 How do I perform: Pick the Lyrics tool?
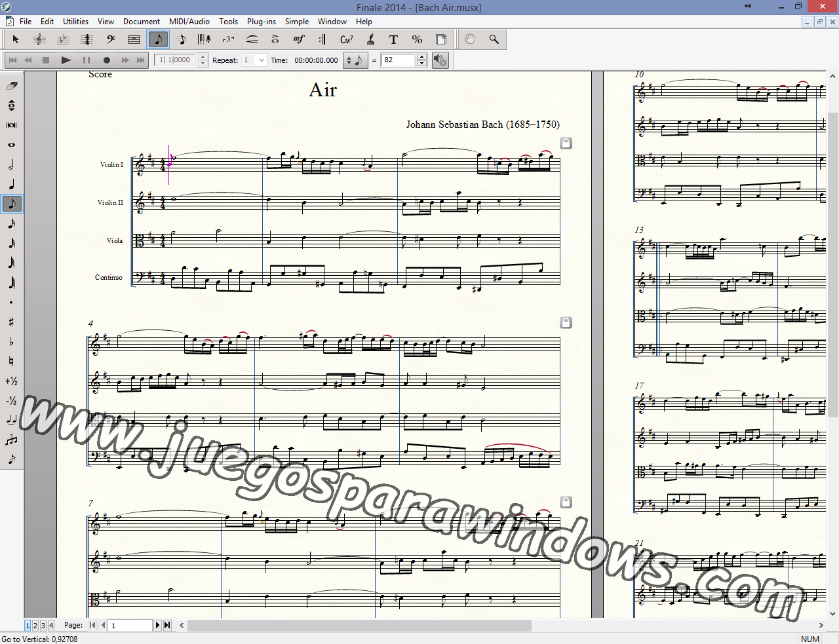pos(370,40)
